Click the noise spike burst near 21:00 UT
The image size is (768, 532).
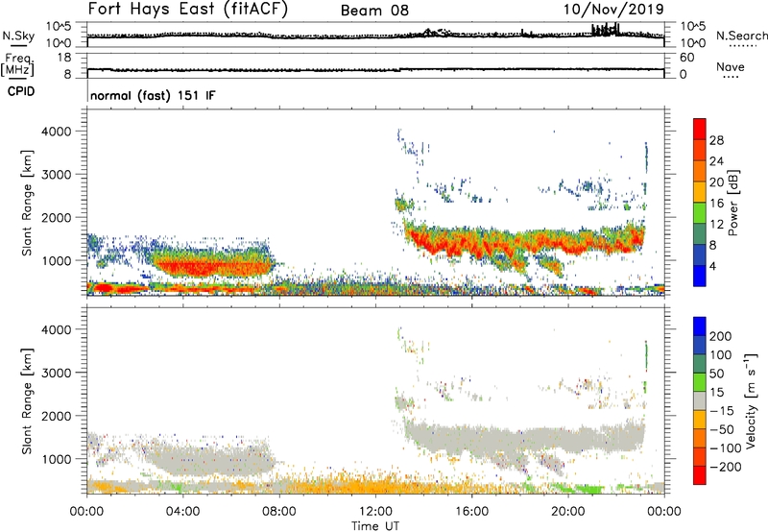(606, 30)
